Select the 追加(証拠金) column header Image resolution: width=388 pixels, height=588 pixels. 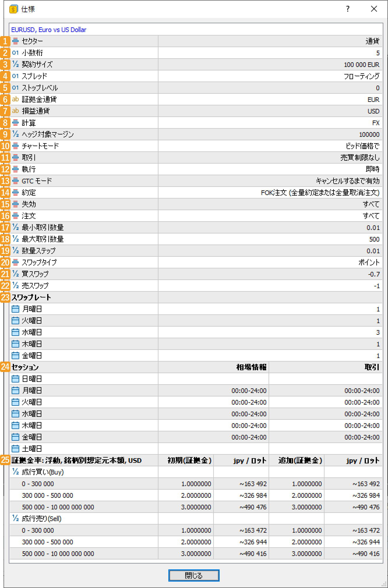coord(300,460)
